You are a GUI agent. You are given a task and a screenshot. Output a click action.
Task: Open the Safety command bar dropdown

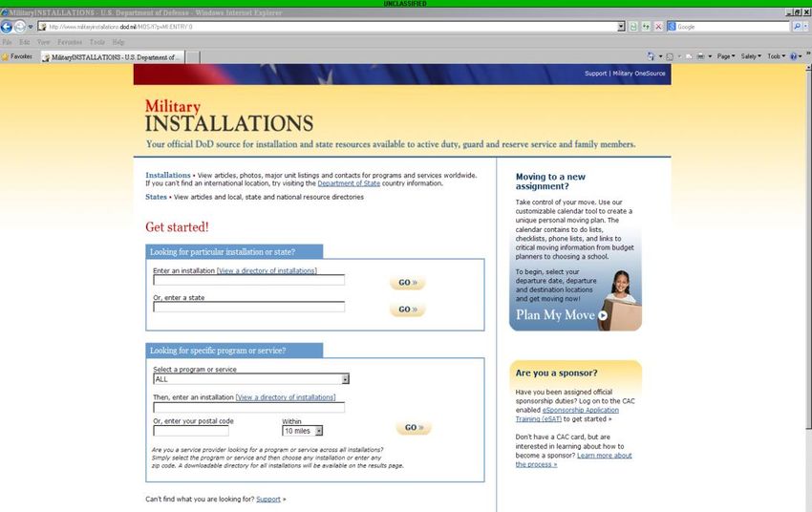pyautogui.click(x=751, y=56)
